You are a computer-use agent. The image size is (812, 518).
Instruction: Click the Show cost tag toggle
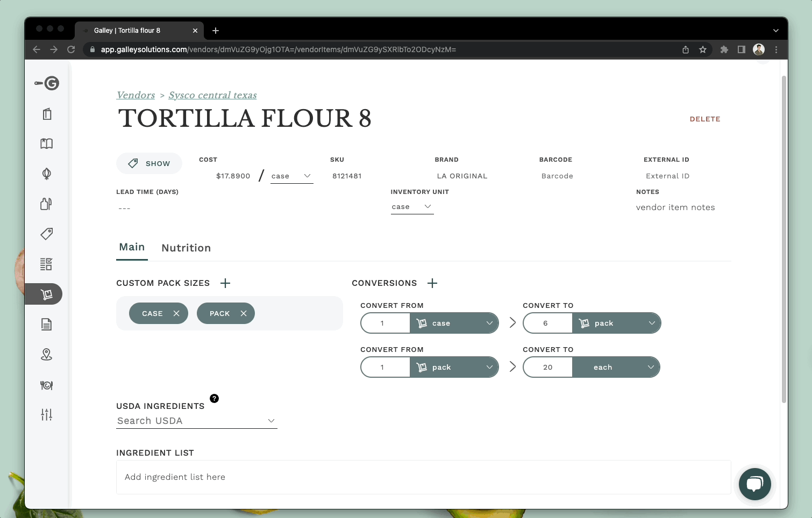[x=149, y=163]
